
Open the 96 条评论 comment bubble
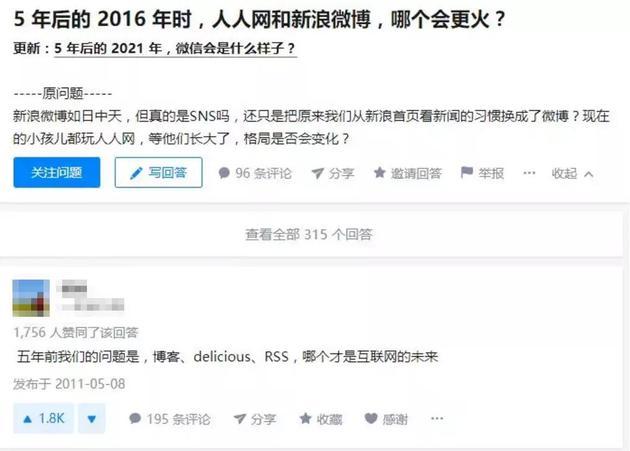224,173
